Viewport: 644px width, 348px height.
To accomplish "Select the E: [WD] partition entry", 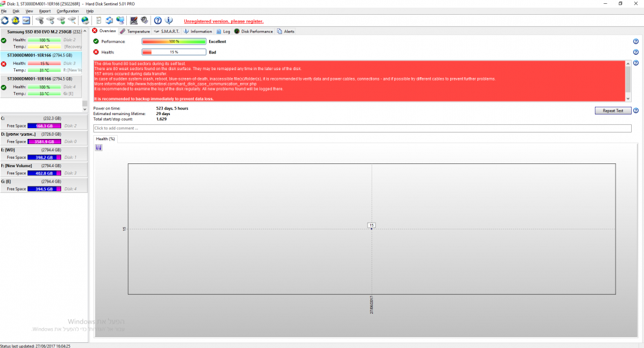I will click(44, 154).
